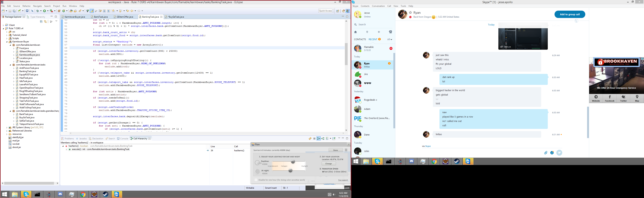The width and height of the screenshot is (644, 198).
Task: Click the Open Type icon in Eclipse toolbar
Action: pyautogui.click(x=71, y=11)
